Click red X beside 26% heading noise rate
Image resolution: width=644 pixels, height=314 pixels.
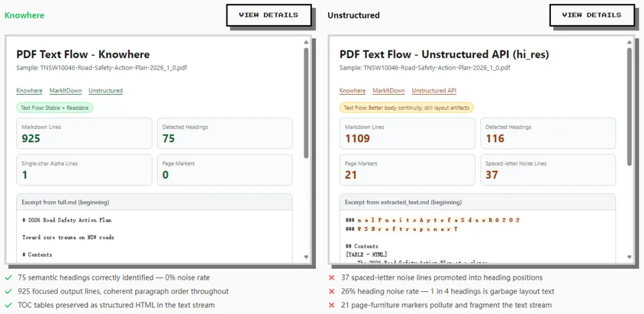pyautogui.click(x=332, y=291)
